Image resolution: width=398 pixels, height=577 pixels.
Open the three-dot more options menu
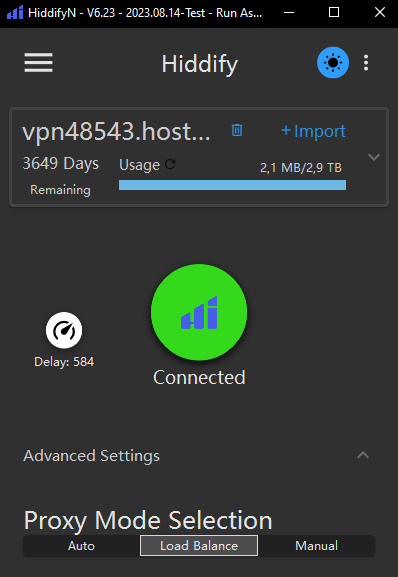click(366, 63)
